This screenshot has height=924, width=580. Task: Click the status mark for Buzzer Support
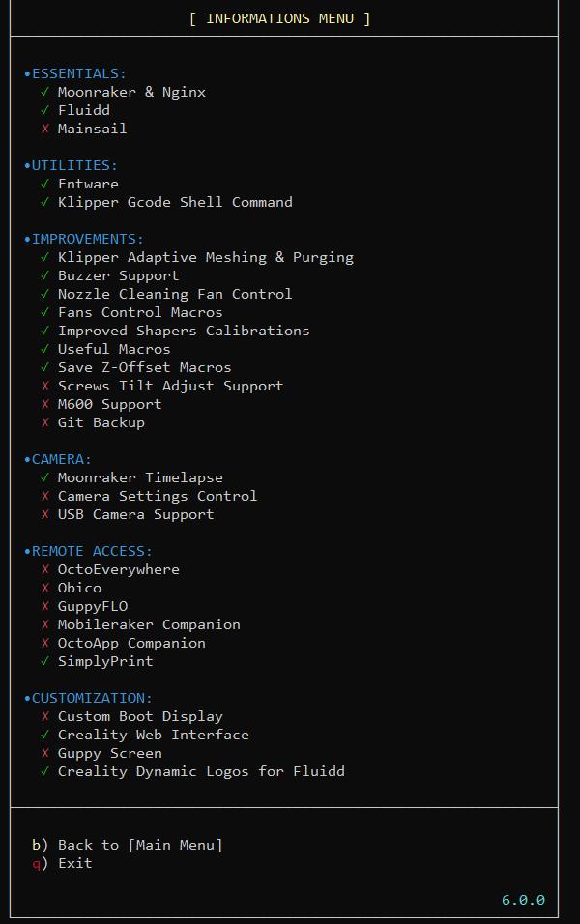pyautogui.click(x=45, y=275)
